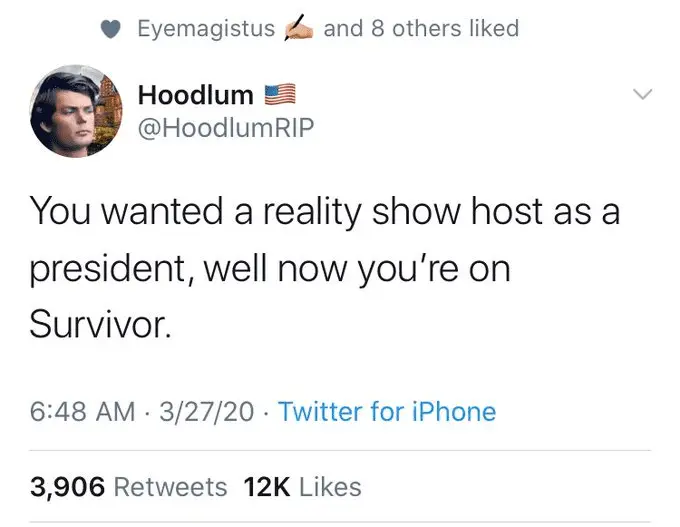Viewport: 680px width, 527px height.
Task: Click the 12K likes count number
Action: tap(265, 487)
